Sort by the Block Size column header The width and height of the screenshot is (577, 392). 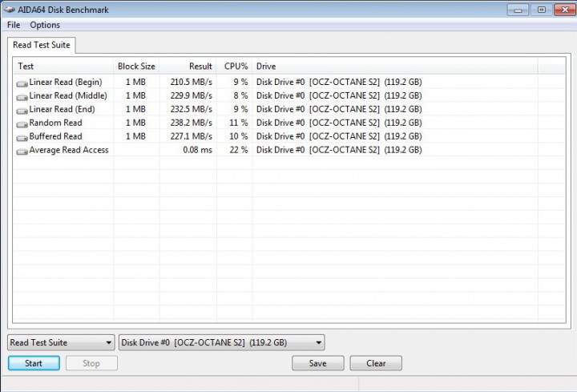coord(136,67)
